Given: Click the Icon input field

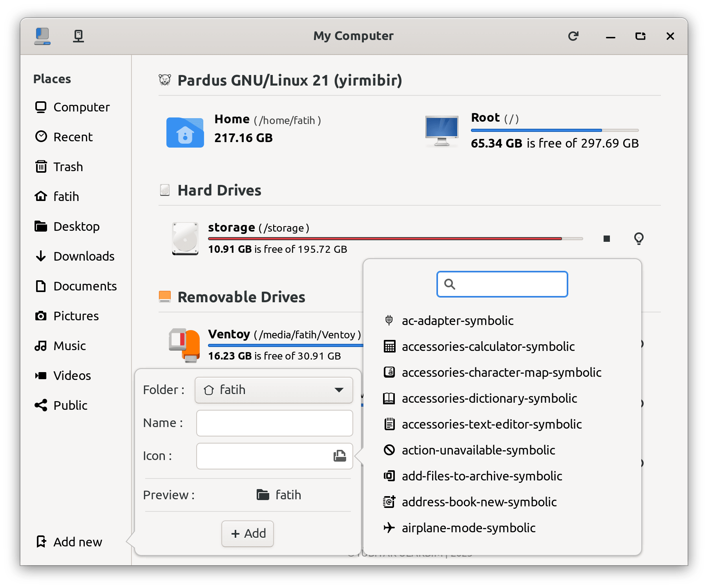Looking at the screenshot, I should tap(275, 456).
